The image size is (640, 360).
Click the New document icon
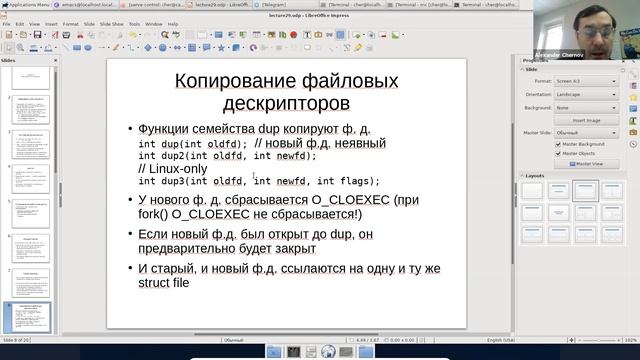coord(9,35)
